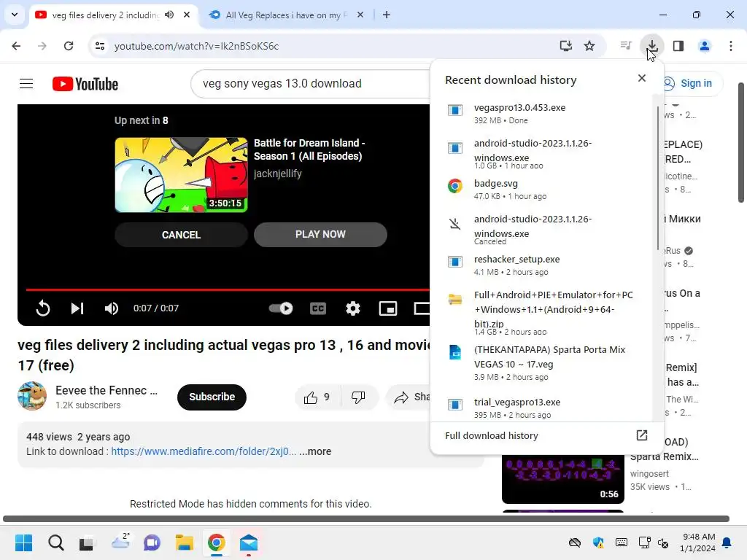The image size is (747, 560).
Task: Open the taskbar clock and date
Action: tap(699, 542)
